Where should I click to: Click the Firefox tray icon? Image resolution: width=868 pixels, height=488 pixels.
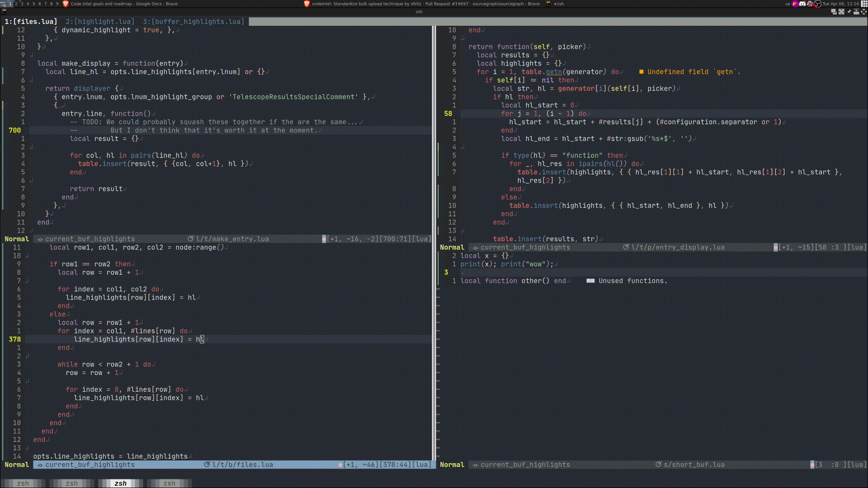click(x=795, y=4)
